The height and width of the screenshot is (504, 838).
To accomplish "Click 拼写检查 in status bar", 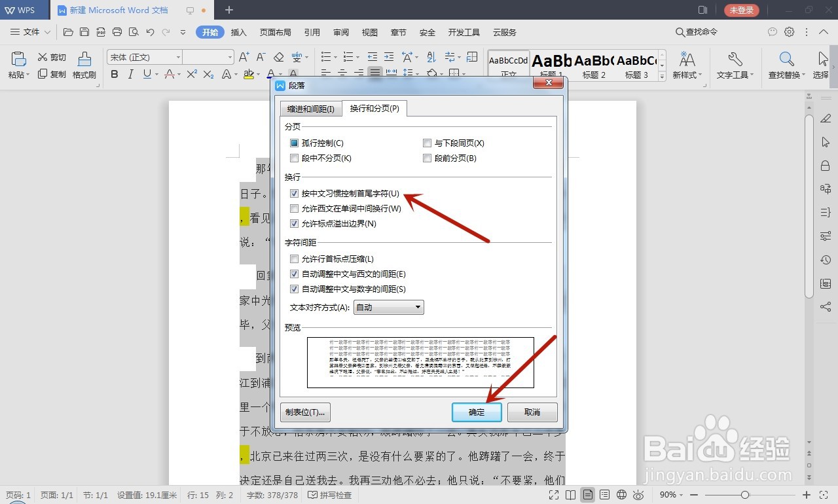I will [x=330, y=495].
